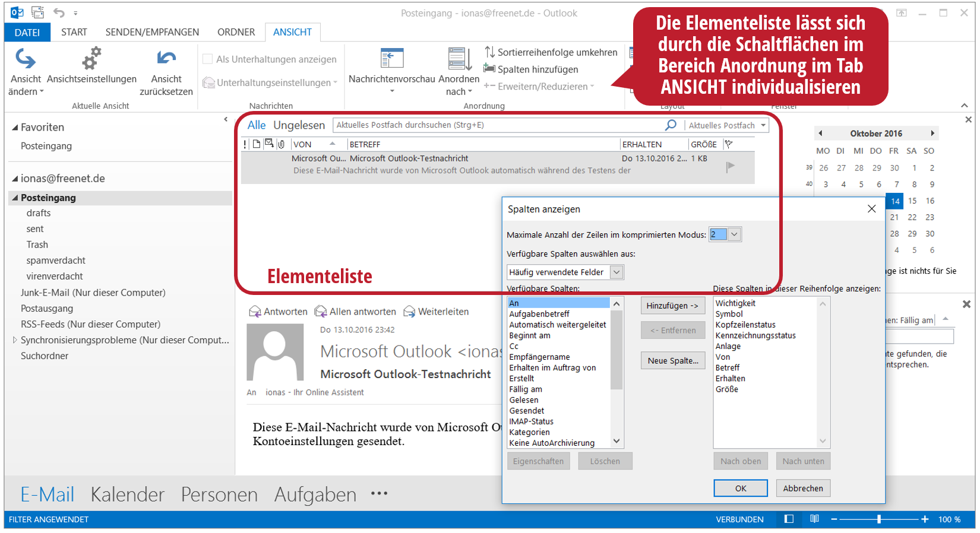
Task: Switch to the START tab
Action: click(x=74, y=32)
